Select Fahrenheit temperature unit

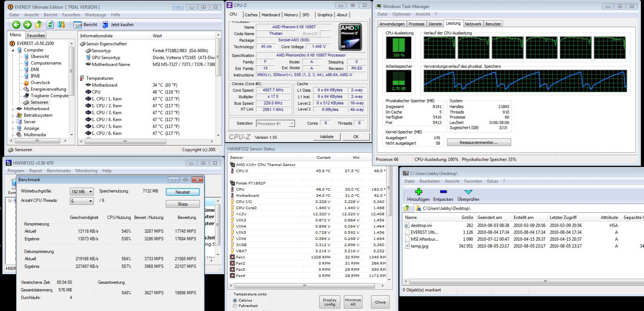coord(235,306)
